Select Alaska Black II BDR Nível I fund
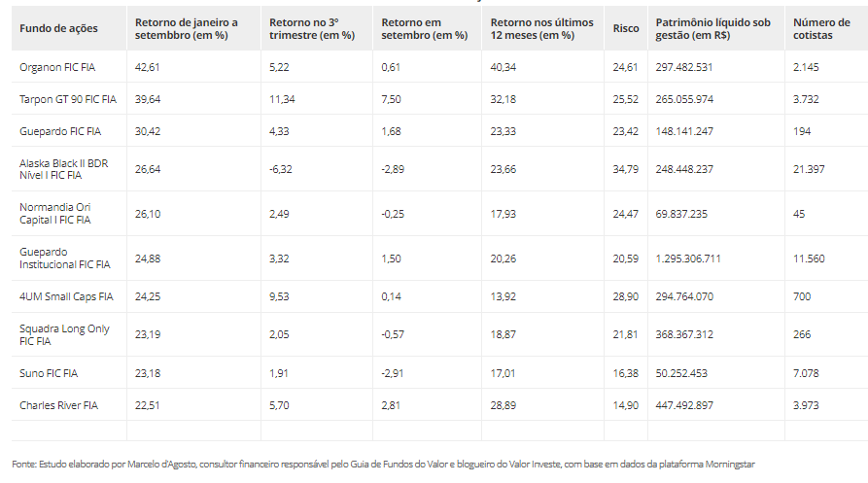This screenshot has width=868, height=483. [63, 169]
